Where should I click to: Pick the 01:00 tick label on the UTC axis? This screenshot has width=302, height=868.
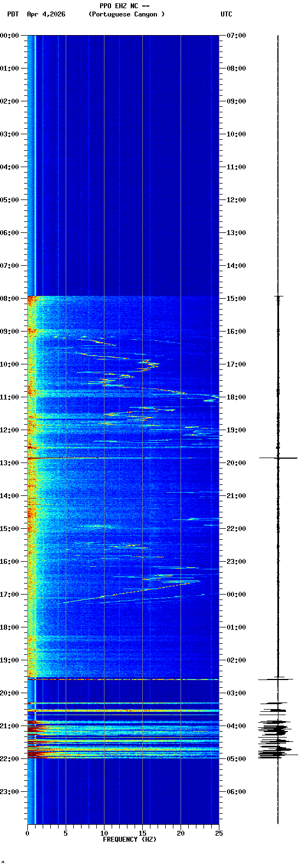click(x=236, y=627)
